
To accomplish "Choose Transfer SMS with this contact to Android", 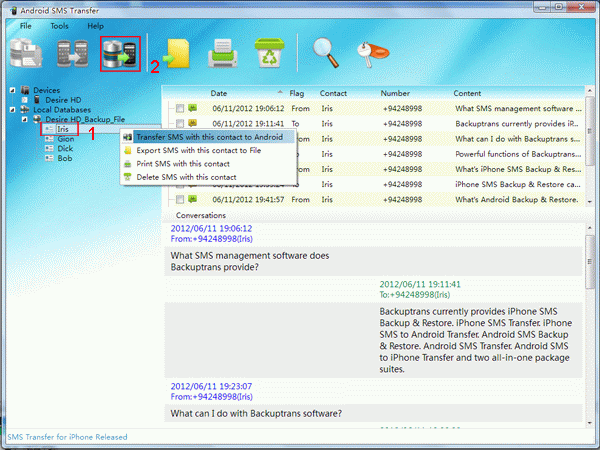I will 209,137.
